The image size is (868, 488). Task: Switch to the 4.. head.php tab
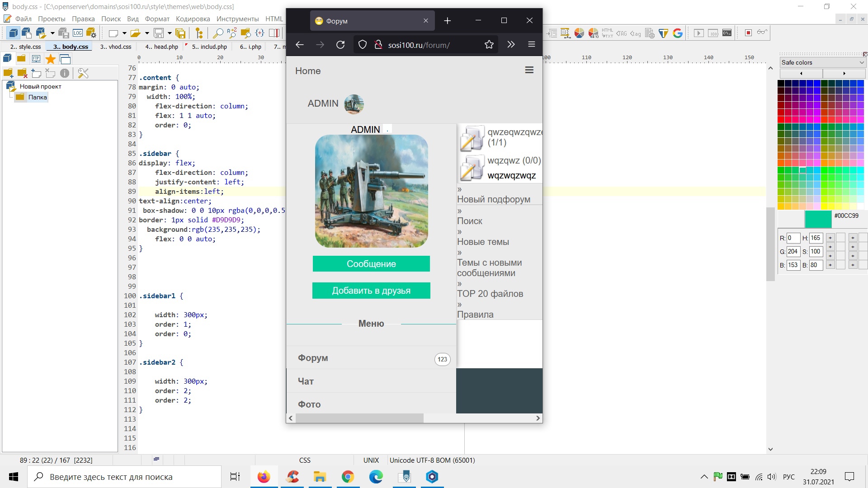pos(161,47)
